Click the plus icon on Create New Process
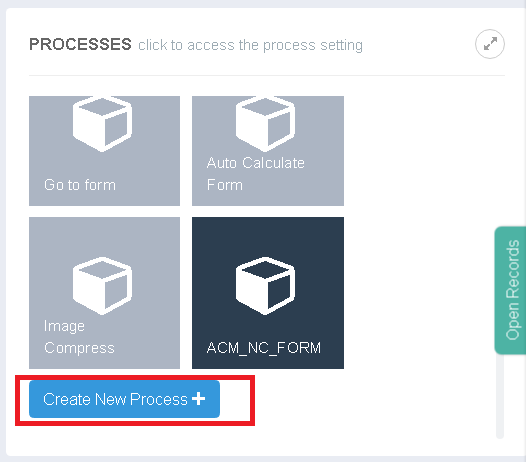Image resolution: width=531 pixels, height=466 pixels. [198, 399]
